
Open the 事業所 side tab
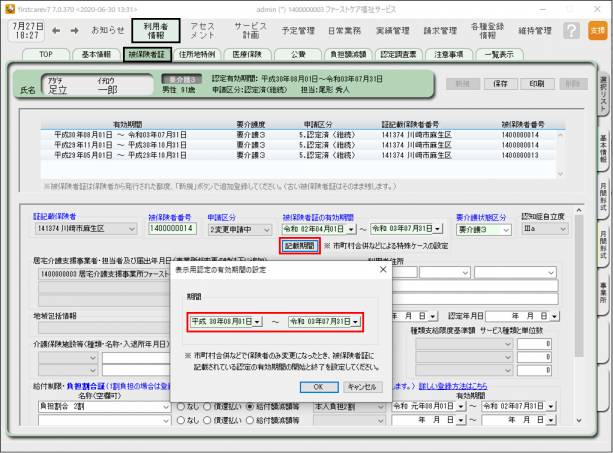(x=603, y=293)
